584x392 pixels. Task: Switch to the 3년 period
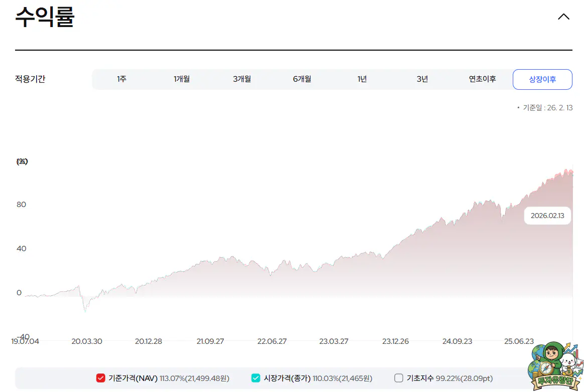pyautogui.click(x=422, y=79)
